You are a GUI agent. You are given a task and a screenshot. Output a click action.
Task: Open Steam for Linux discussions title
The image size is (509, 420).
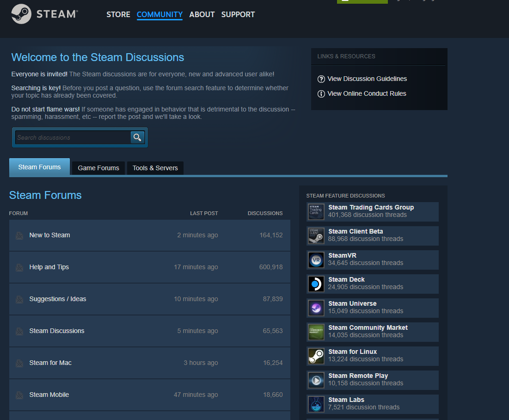pyautogui.click(x=353, y=352)
